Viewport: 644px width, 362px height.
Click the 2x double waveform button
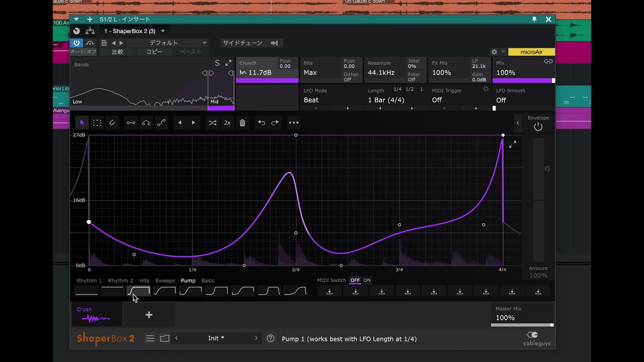(227, 123)
